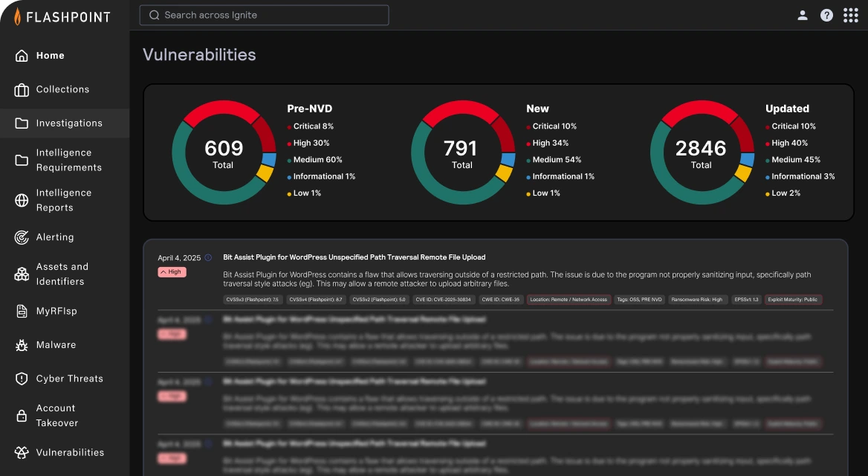Click the Flashpoint flame logo
The height and width of the screenshot is (476, 868).
tap(17, 16)
